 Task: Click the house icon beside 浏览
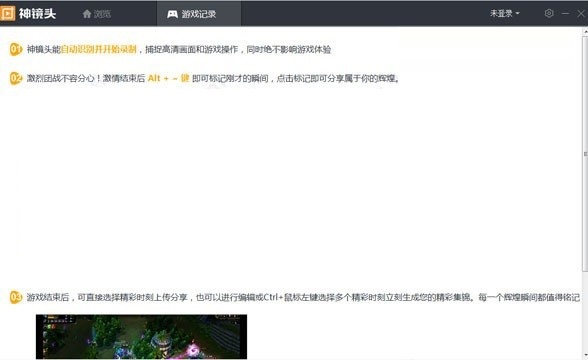tap(87, 14)
